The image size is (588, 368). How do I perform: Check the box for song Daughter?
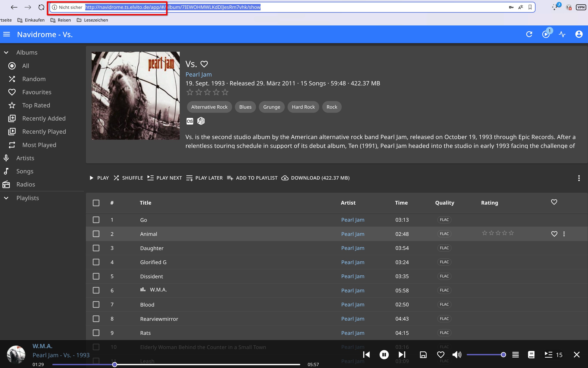96,248
